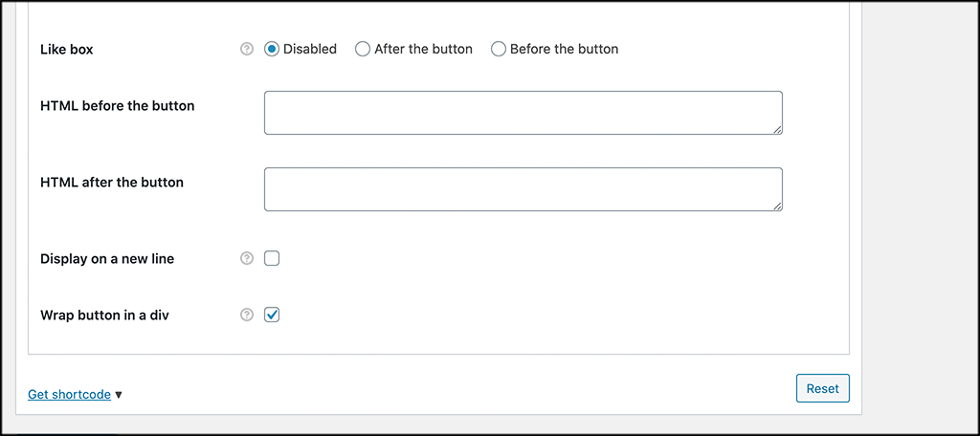Click the help icon beside Like box

coord(247,49)
